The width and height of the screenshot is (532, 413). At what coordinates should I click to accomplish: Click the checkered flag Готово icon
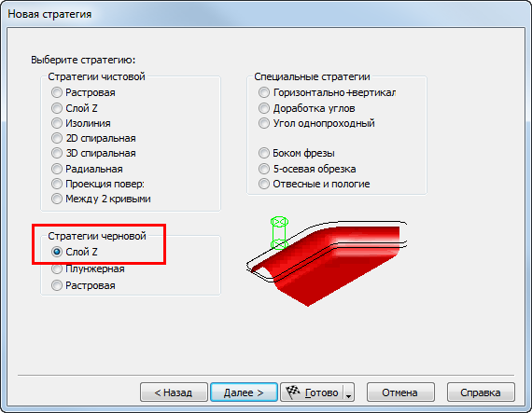tap(293, 392)
